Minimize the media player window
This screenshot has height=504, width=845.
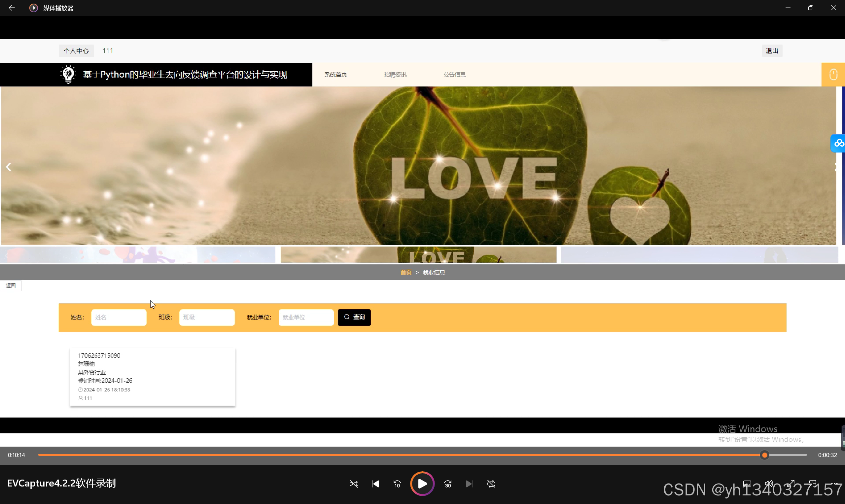pyautogui.click(x=788, y=8)
